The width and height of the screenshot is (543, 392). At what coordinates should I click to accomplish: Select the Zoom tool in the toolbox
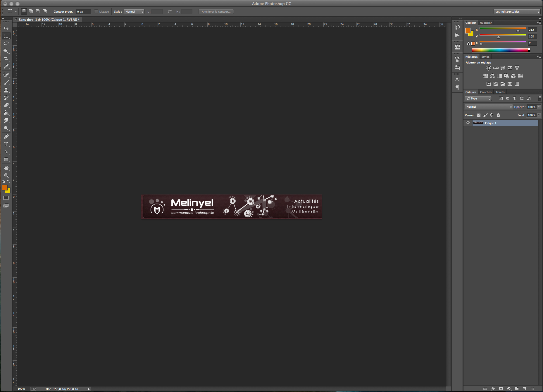coord(6,176)
